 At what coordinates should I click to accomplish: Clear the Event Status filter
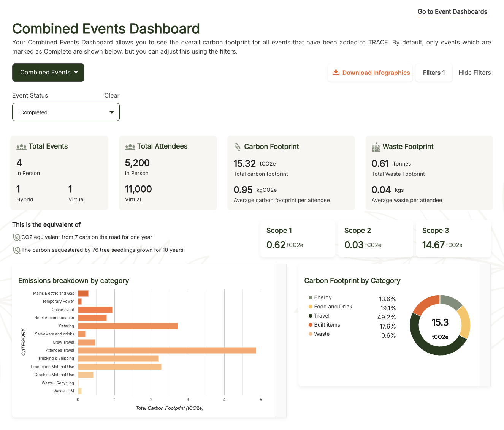click(x=112, y=96)
